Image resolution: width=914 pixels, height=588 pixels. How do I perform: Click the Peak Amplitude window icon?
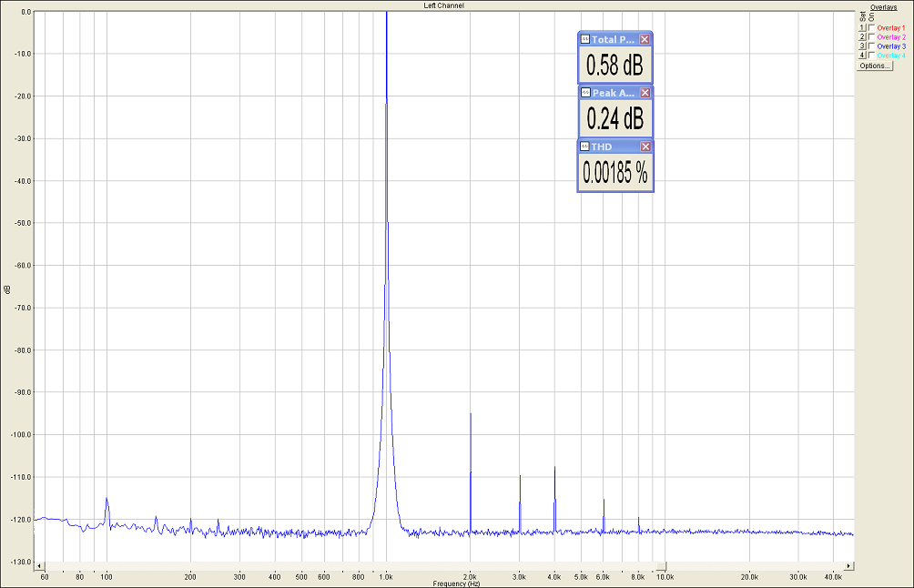[x=584, y=93]
